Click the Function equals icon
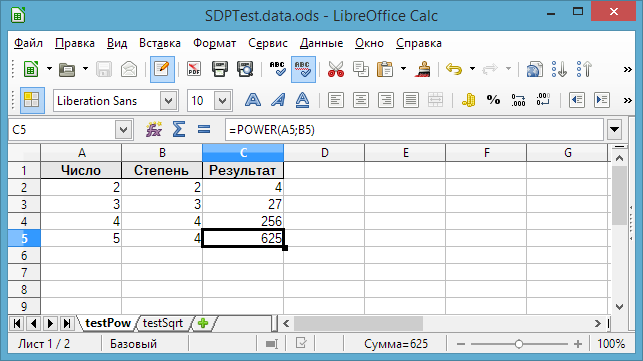The width and height of the screenshot is (643, 361). pos(204,130)
